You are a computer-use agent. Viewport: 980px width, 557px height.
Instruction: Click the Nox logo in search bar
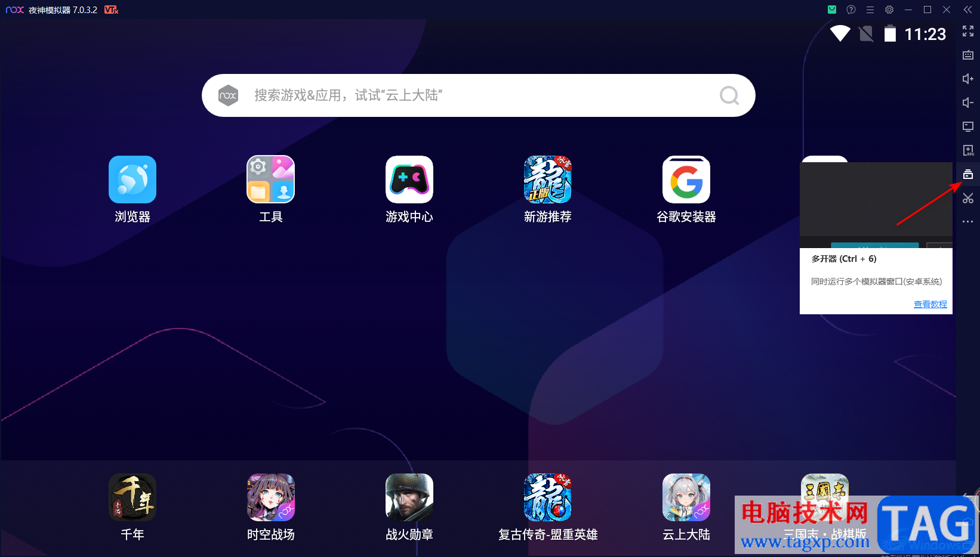click(228, 95)
